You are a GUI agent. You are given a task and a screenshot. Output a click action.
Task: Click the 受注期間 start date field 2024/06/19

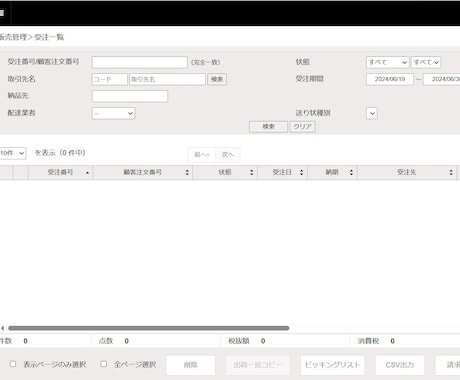pyautogui.click(x=390, y=79)
